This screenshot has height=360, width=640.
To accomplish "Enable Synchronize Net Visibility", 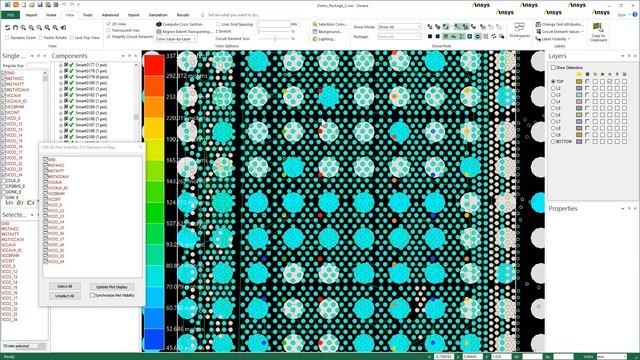I will click(92, 295).
